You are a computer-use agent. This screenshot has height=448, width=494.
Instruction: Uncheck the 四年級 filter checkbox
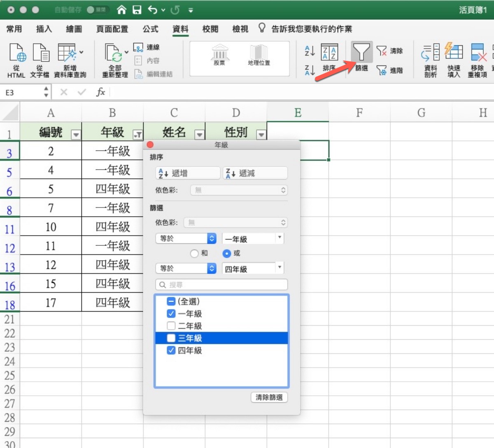[171, 350]
